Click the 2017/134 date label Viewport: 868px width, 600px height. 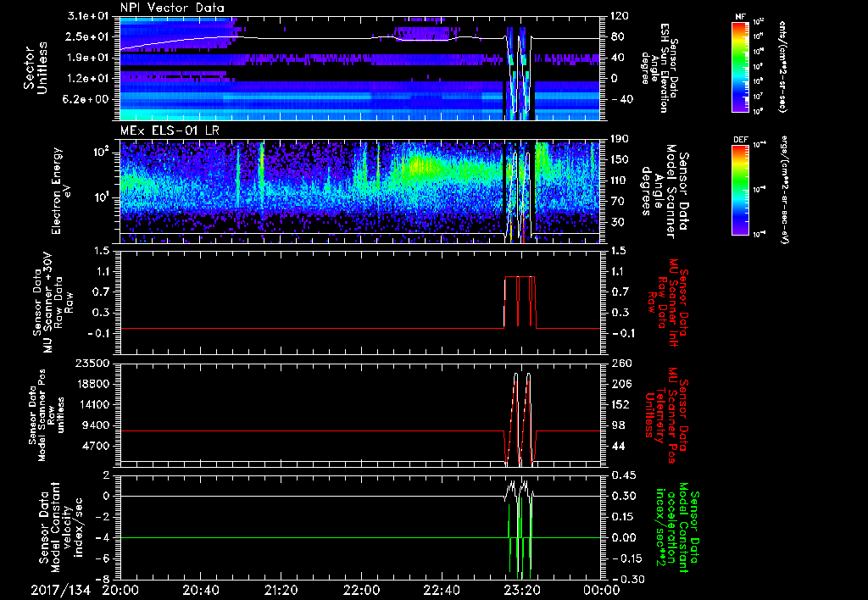tap(60, 590)
